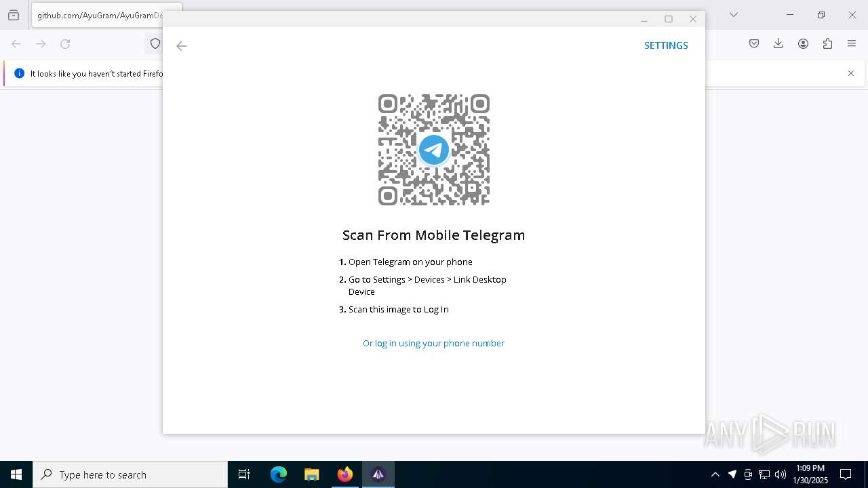Open File Explorer from taskbar
The image size is (868, 488).
[312, 474]
